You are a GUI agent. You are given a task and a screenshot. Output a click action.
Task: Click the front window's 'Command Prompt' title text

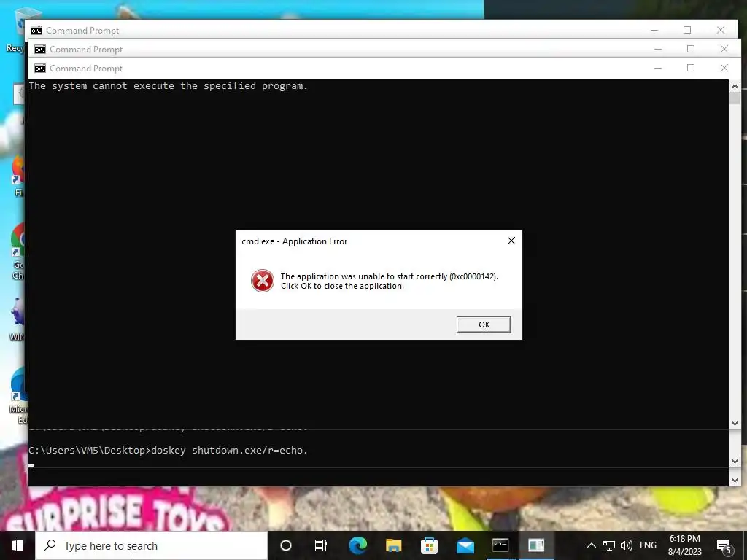(86, 69)
